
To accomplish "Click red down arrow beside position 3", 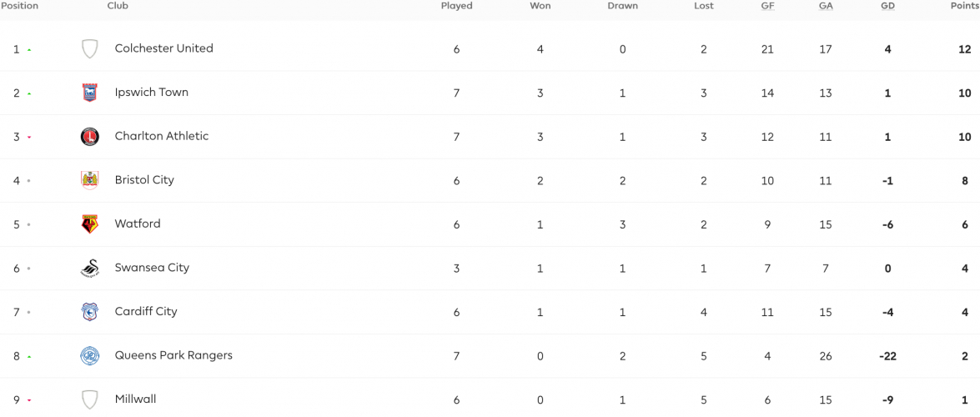I will pos(29,137).
